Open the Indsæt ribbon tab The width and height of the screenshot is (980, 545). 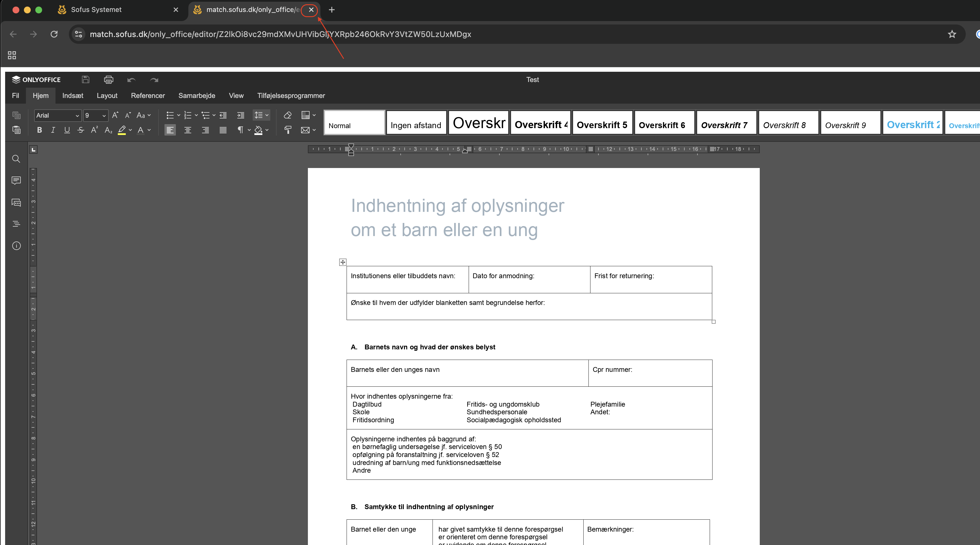coord(73,95)
